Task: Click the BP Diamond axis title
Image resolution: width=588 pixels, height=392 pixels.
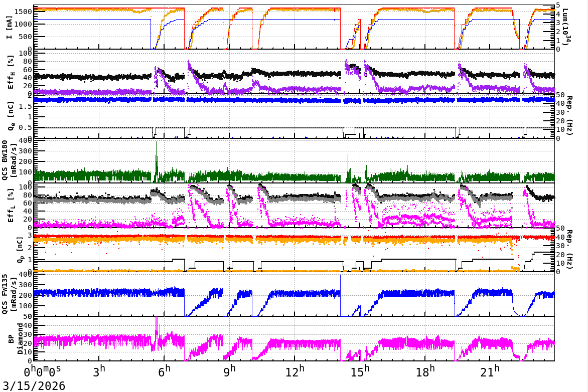Action: point(15,338)
